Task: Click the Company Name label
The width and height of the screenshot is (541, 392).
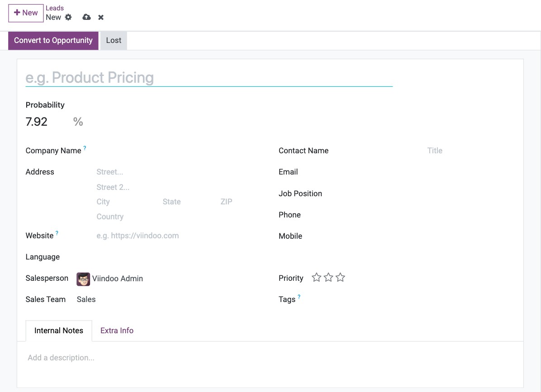Action: [x=53, y=151]
